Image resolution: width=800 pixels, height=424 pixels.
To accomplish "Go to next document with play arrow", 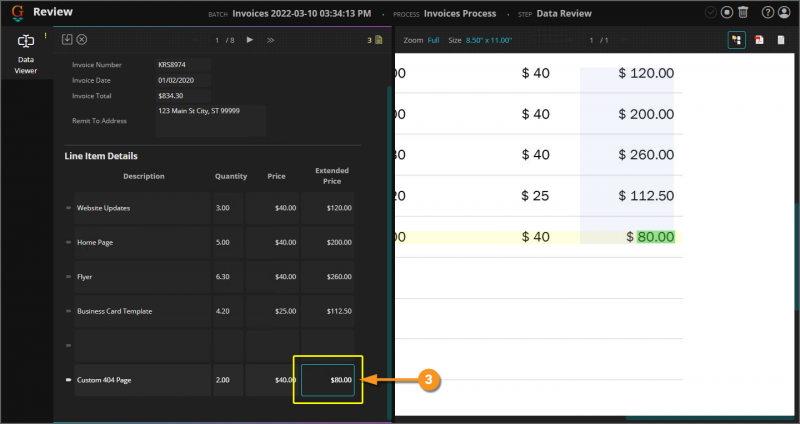I will [x=249, y=40].
